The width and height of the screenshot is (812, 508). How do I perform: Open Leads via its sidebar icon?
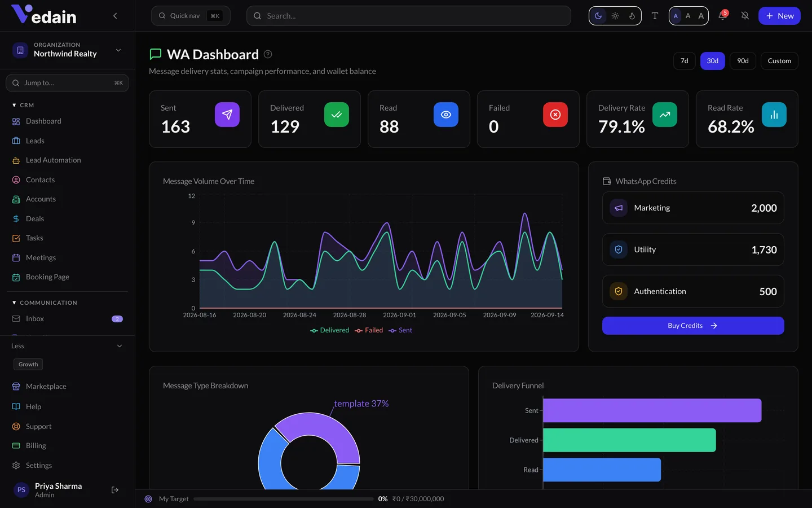click(16, 141)
